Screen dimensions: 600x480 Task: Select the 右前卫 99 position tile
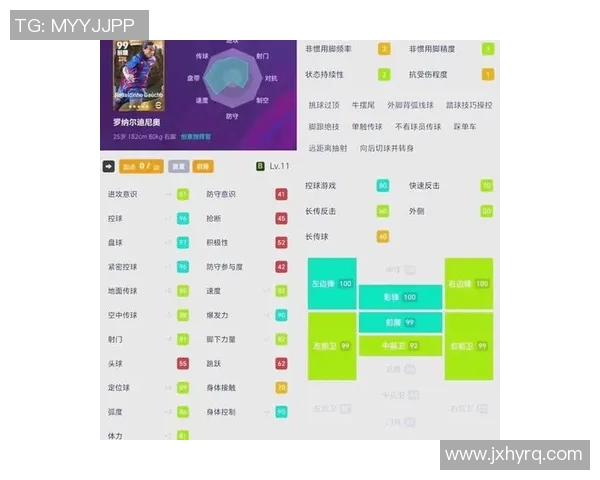click(469, 346)
